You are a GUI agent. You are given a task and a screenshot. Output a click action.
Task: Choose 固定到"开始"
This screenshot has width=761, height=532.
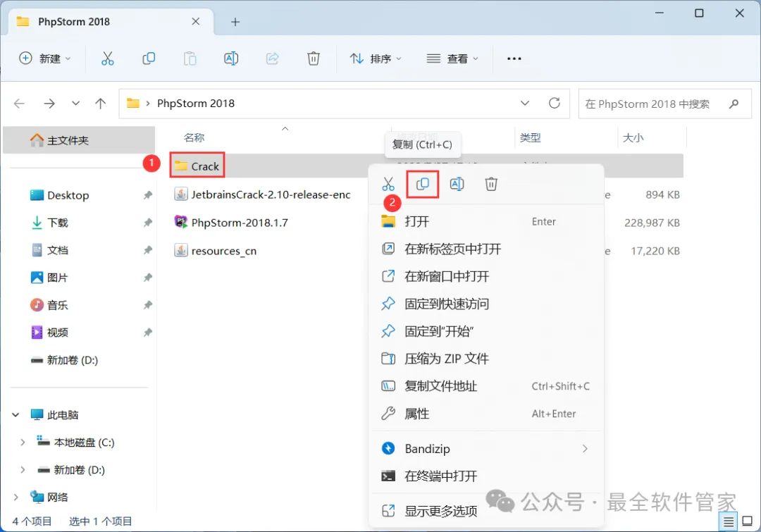click(x=485, y=331)
